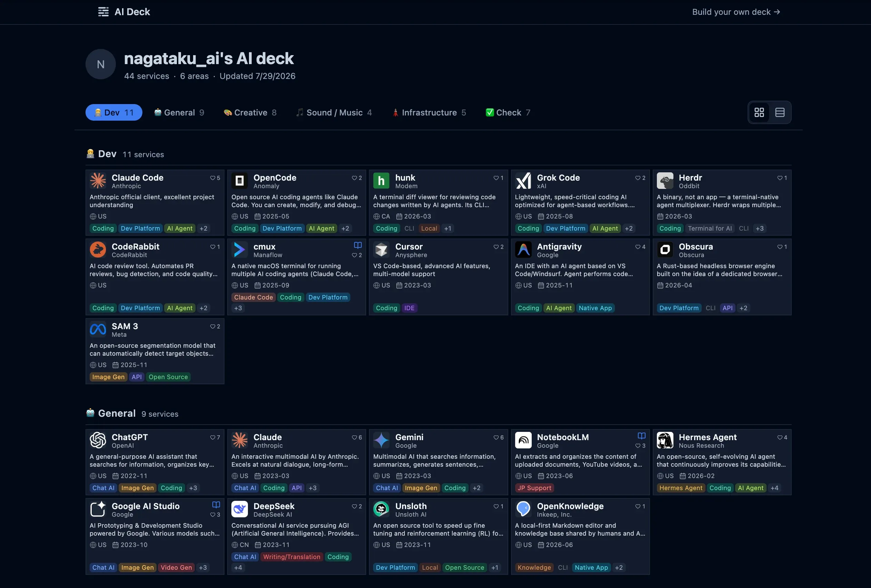This screenshot has width=871, height=588.
Task: Click the book icon on the NotebookLM card
Action: [642, 436]
